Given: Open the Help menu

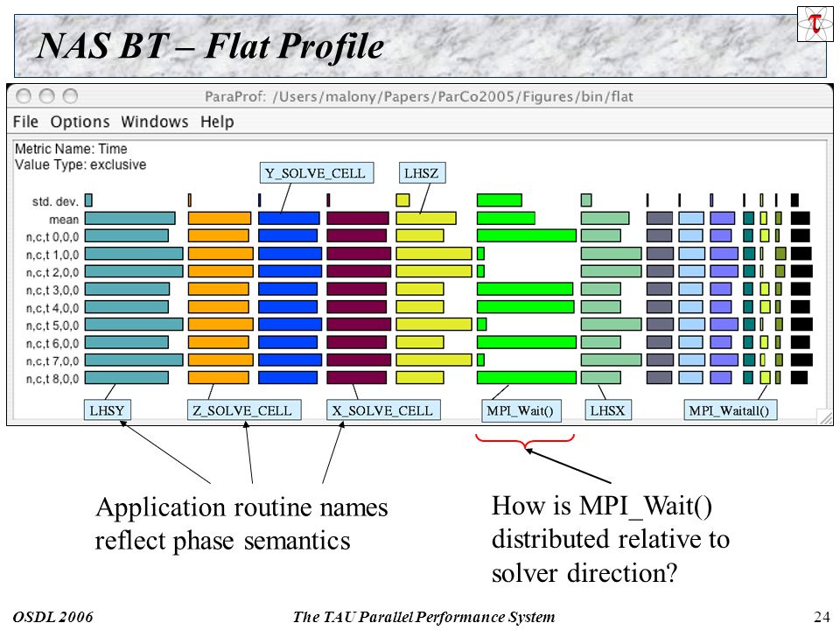Looking at the screenshot, I should pos(217,122).
